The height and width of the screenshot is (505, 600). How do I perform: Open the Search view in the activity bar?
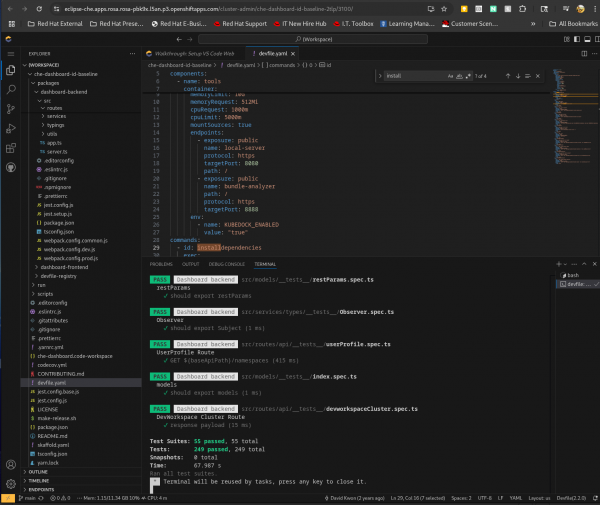pos(11,90)
